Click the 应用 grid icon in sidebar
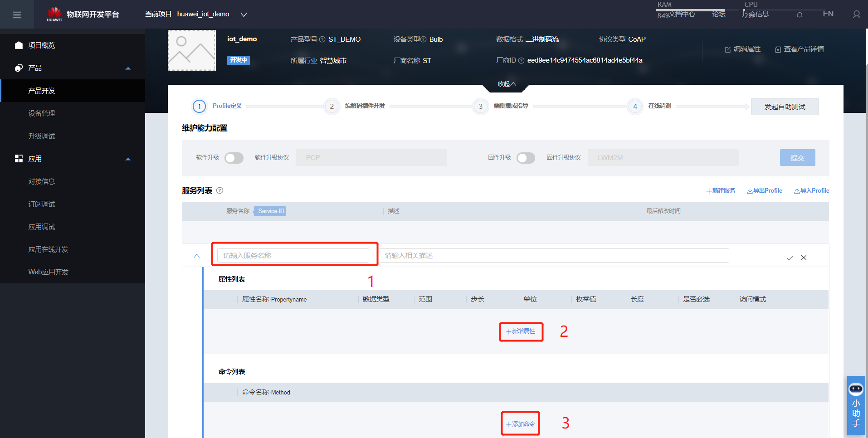 click(x=19, y=158)
